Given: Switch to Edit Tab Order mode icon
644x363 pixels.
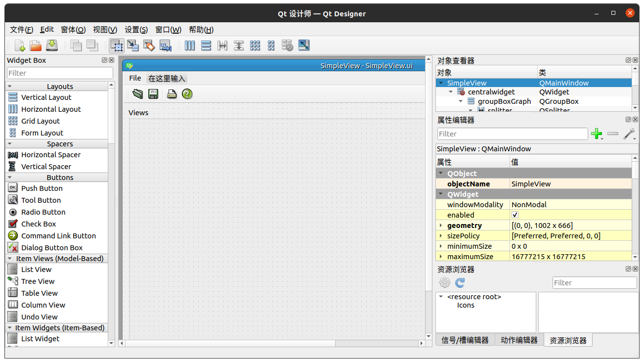Looking at the screenshot, I should coord(165,45).
